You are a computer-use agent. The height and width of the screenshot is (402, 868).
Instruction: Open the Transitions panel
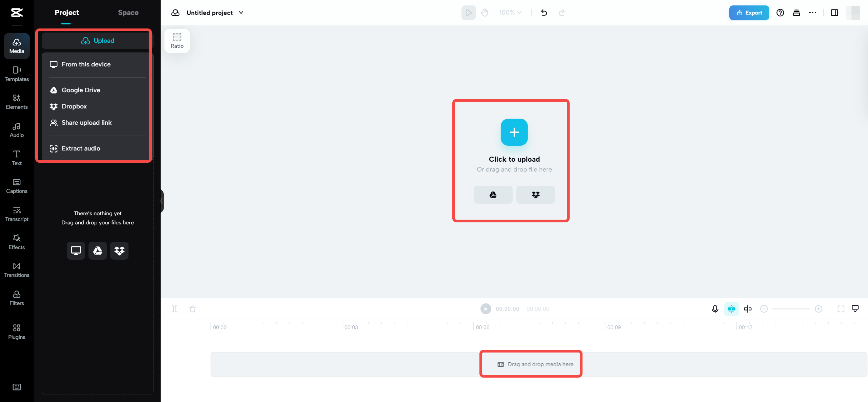click(17, 270)
